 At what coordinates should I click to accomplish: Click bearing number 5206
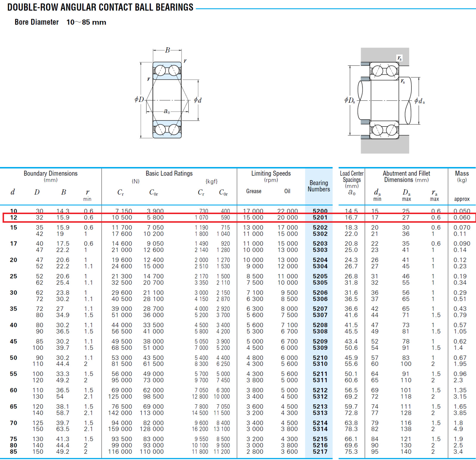[x=320, y=293]
